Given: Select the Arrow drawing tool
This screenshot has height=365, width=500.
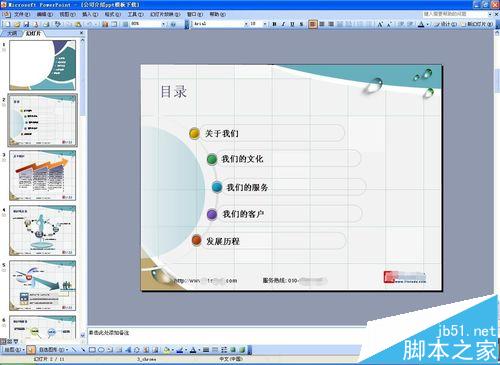Looking at the screenshot, I should coord(83,350).
